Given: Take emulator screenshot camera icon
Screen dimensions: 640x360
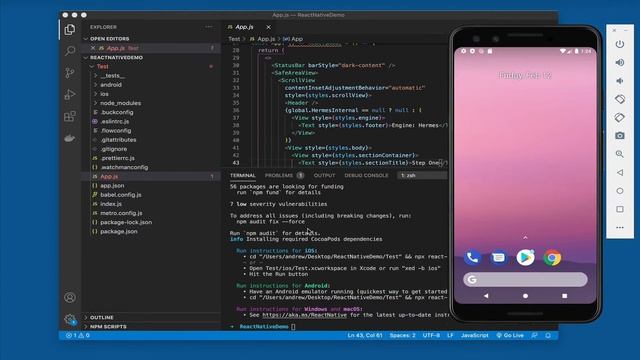Looking at the screenshot, I should point(620,136).
